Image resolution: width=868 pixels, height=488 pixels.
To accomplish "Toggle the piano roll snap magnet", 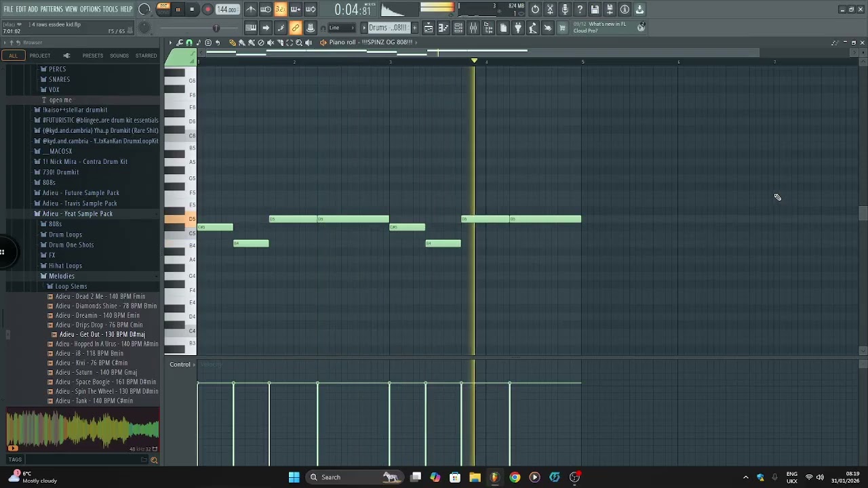I will click(189, 43).
